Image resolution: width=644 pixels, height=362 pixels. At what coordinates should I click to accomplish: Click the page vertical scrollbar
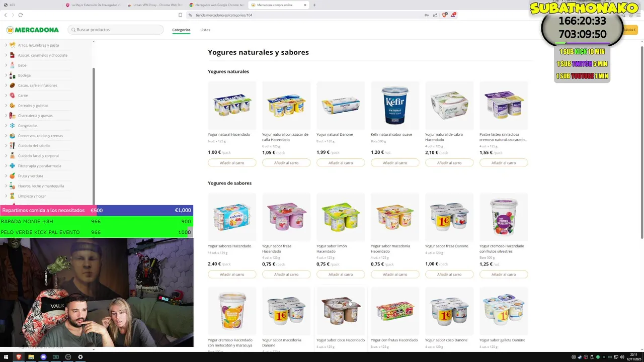point(641,142)
